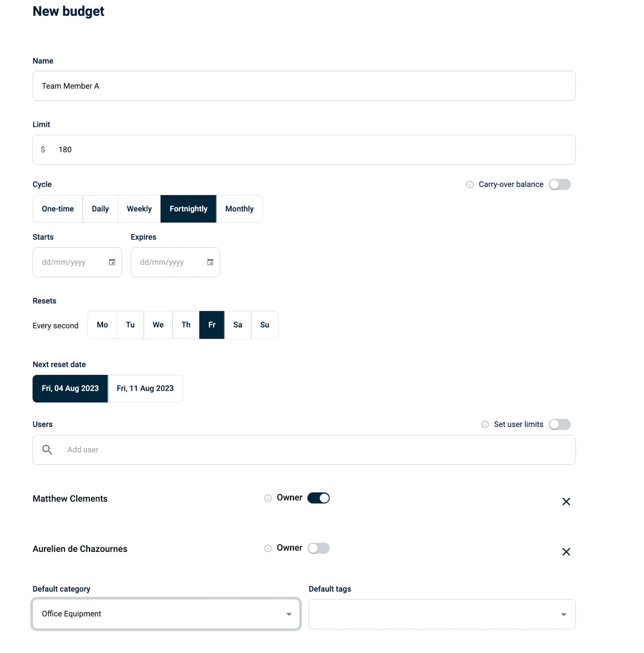Remove Aurelien de Chazournes from the budget

566,551
